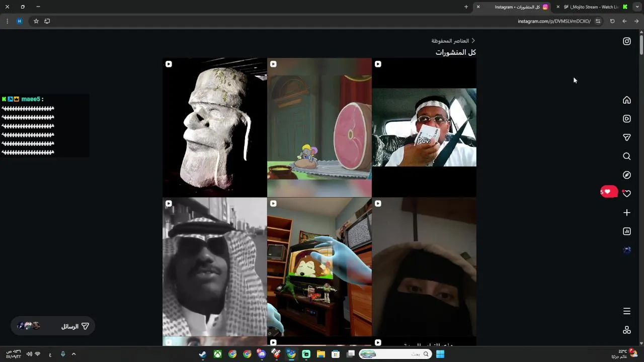Open the browser three-dot menu
This screenshot has height=362, width=644.
[x=7, y=21]
